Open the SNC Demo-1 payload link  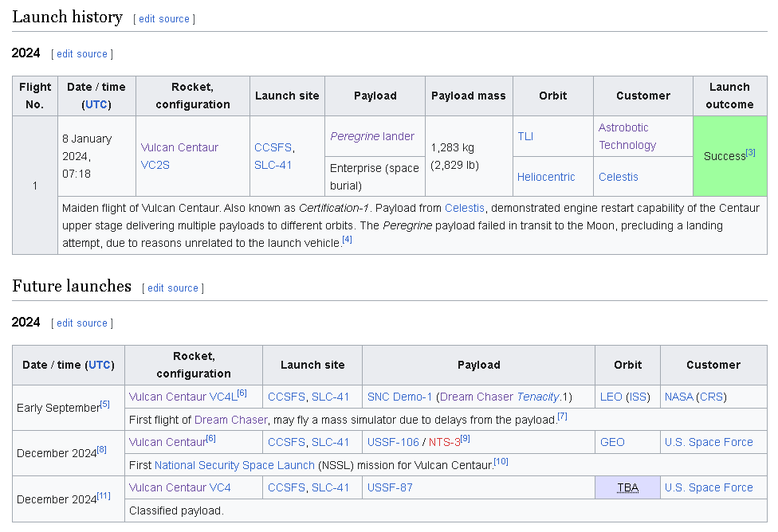pos(399,397)
